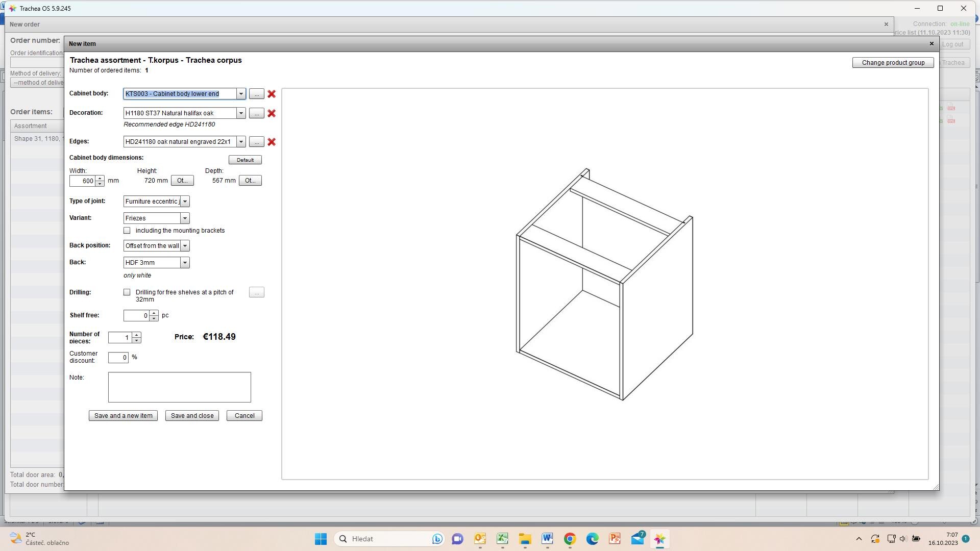
Task: Enable drilling for free shelves checkbox
Action: [127, 292]
